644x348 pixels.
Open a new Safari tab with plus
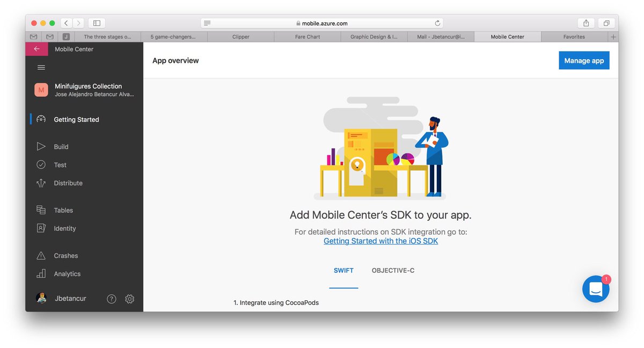tap(613, 37)
